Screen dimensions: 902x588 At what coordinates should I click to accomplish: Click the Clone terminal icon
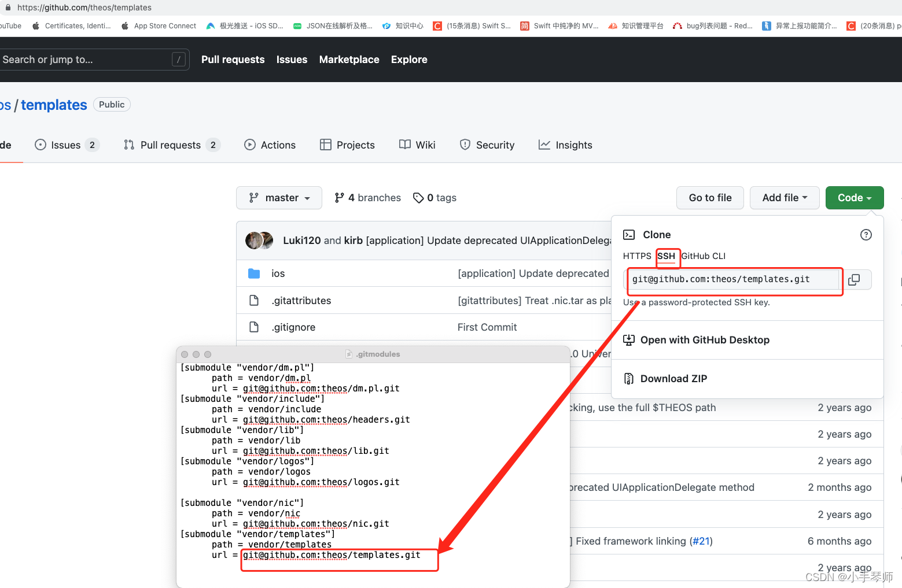coord(629,235)
